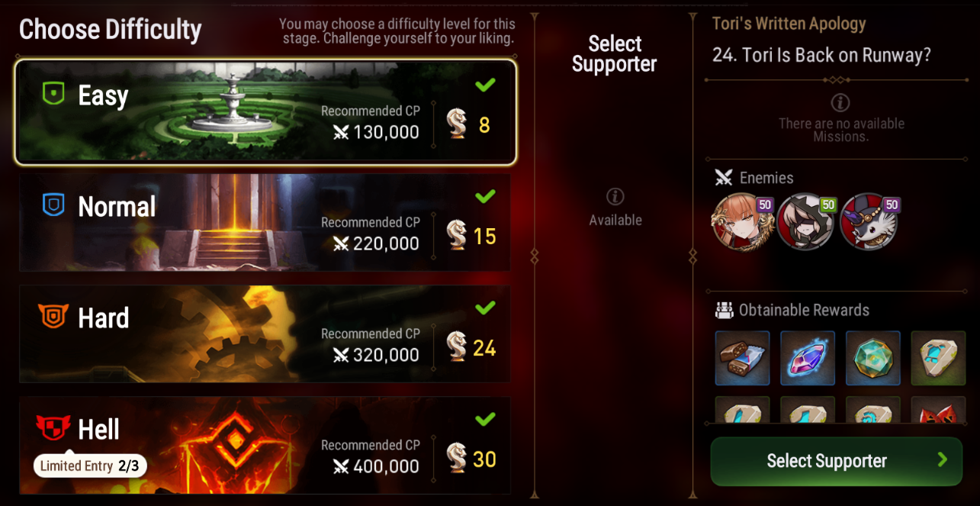Viewport: 980px width, 506px height.
Task: Tap the info icon above missions notice
Action: click(x=840, y=102)
